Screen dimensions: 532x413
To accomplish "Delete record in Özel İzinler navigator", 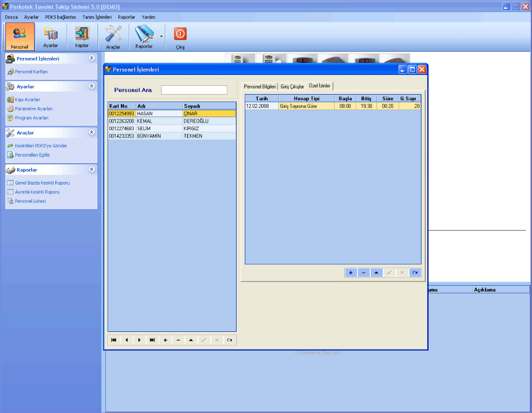I will point(364,272).
